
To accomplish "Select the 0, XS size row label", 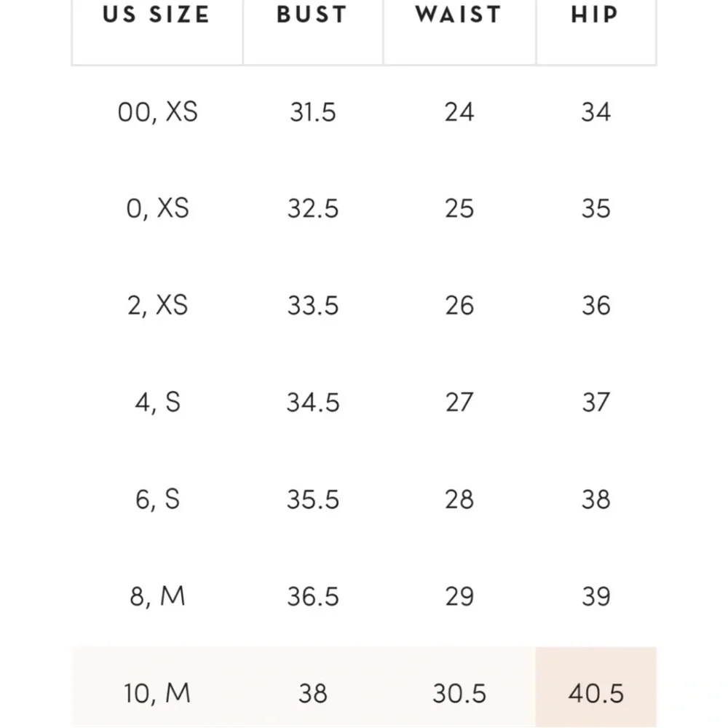I will click(x=157, y=209).
